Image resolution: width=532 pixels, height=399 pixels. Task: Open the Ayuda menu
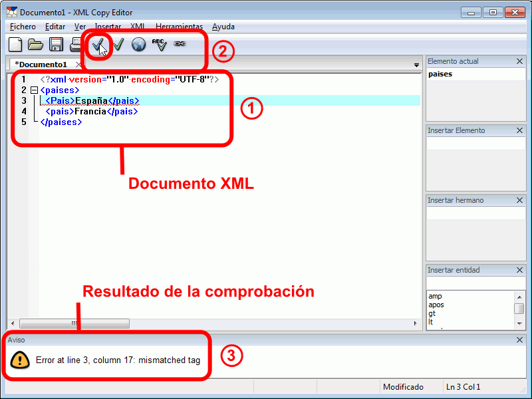[x=223, y=27]
